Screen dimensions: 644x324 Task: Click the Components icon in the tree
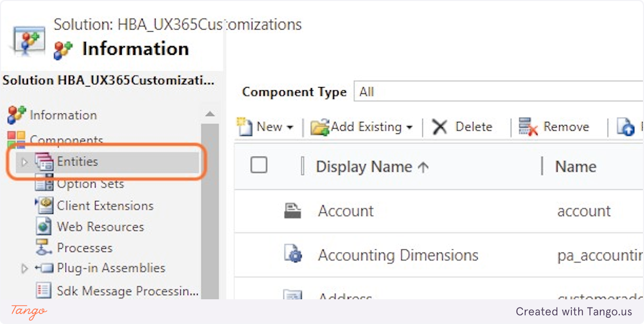[x=17, y=139]
